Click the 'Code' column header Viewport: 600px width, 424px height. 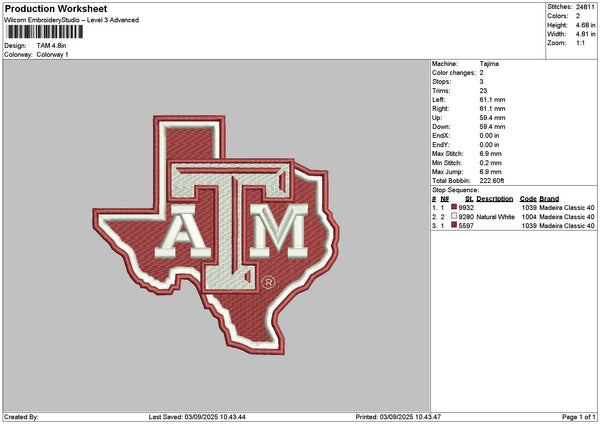pyautogui.click(x=528, y=199)
